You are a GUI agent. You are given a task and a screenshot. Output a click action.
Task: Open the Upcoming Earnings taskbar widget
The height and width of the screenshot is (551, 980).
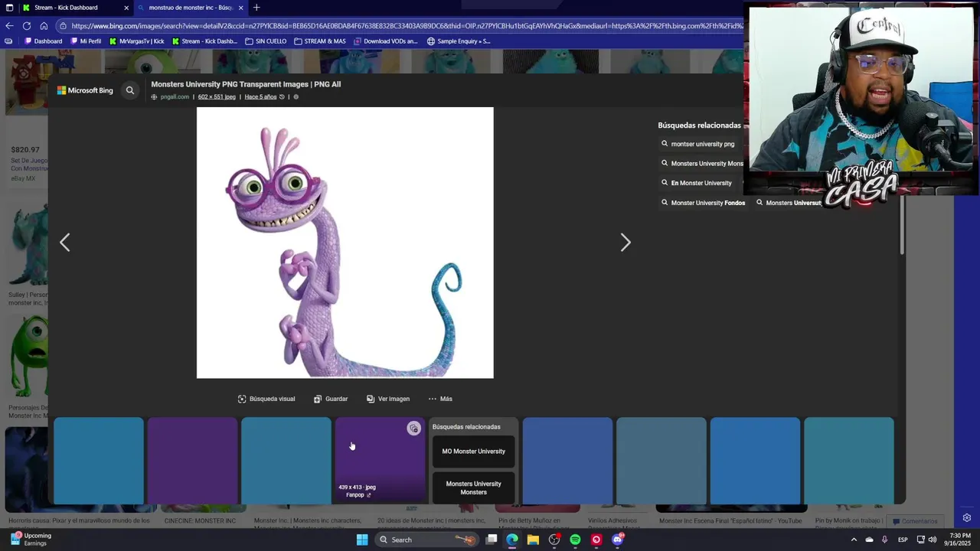click(x=30, y=540)
